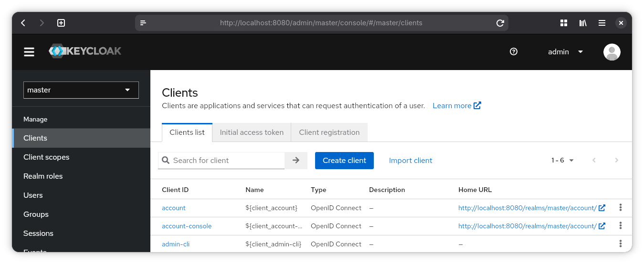Expand the 1 - 6 pagination dropdown
644x264 pixels.
pos(562,161)
